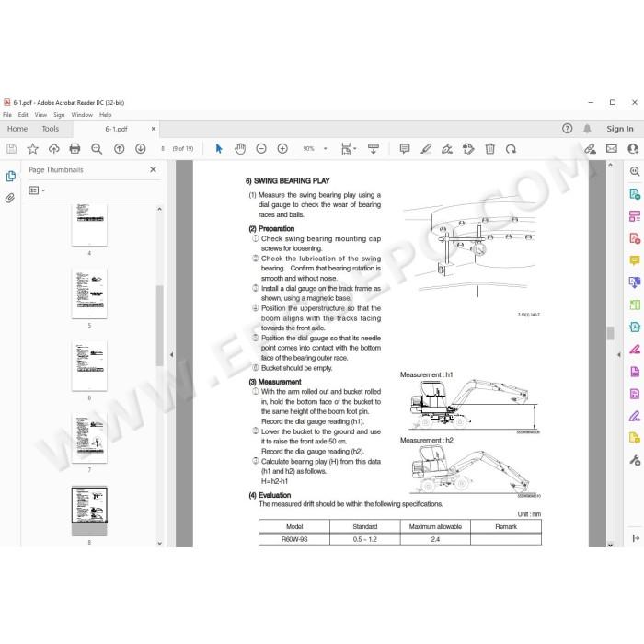This screenshot has width=644, height=644.
Task: Expand the right tools pane arrow
Action: [619, 354]
